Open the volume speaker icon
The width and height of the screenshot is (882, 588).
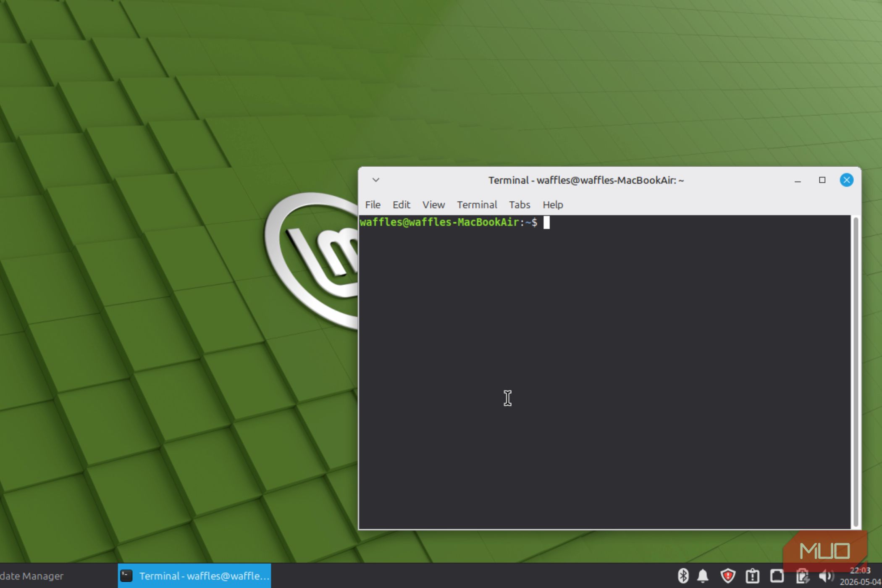[x=826, y=575]
